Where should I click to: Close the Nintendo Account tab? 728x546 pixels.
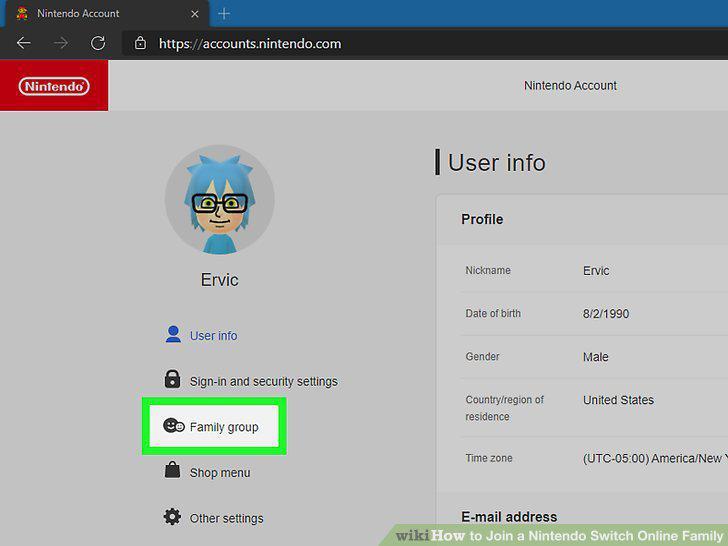195,14
